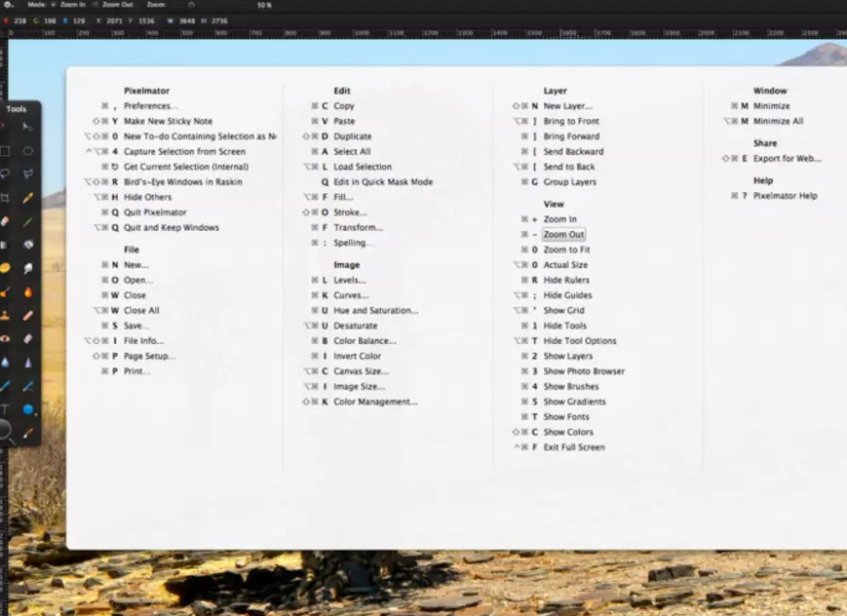Image resolution: width=847 pixels, height=616 pixels.
Task: Select the Blur water-drop tool
Action: (x=5, y=363)
